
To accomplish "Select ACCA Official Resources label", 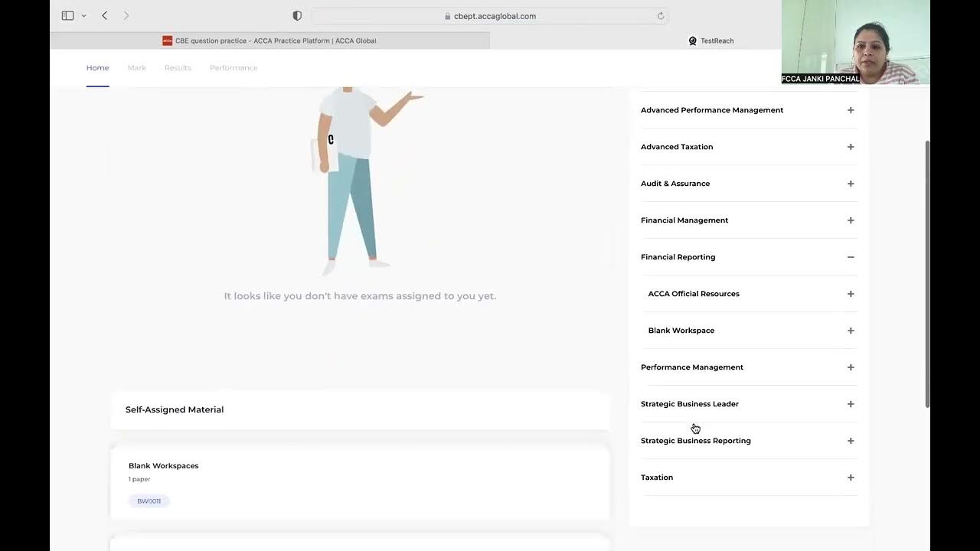I will coord(694,294).
